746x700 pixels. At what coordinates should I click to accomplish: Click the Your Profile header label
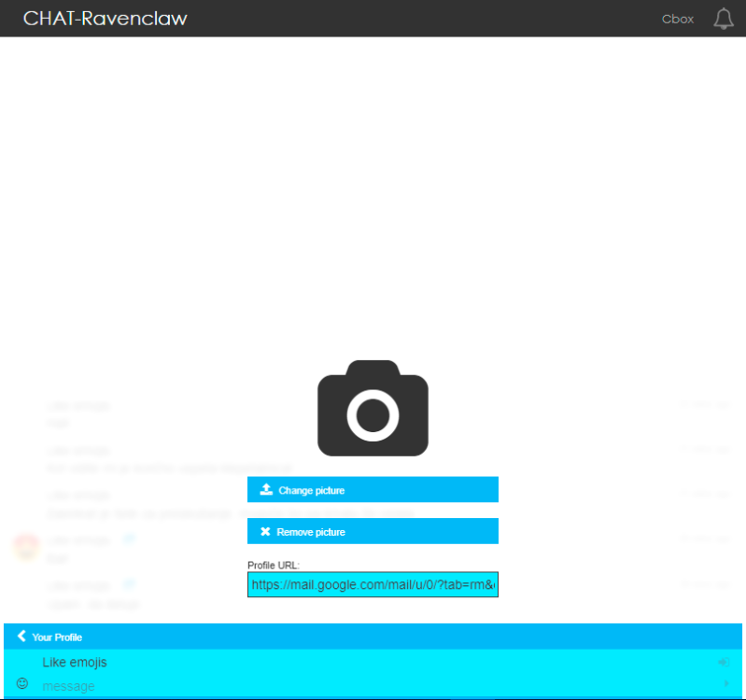pos(57,637)
